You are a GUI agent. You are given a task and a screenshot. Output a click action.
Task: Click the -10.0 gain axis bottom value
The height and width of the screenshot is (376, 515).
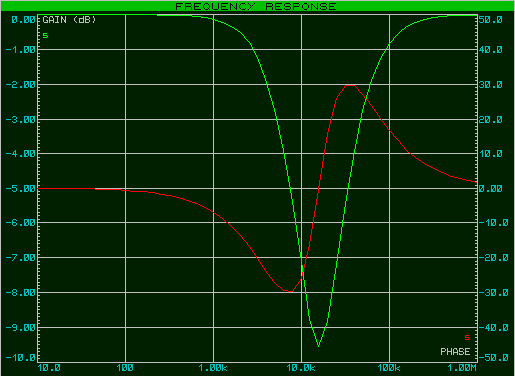21,358
